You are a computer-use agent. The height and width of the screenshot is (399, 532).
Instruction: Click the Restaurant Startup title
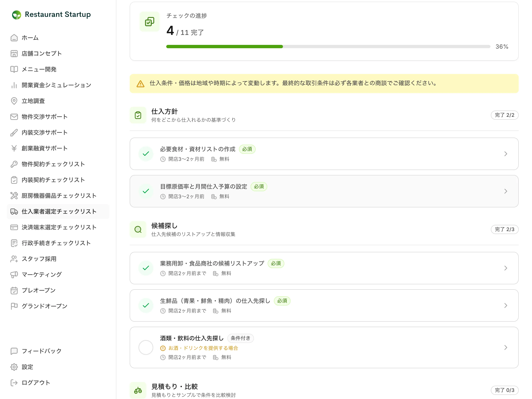(58, 14)
